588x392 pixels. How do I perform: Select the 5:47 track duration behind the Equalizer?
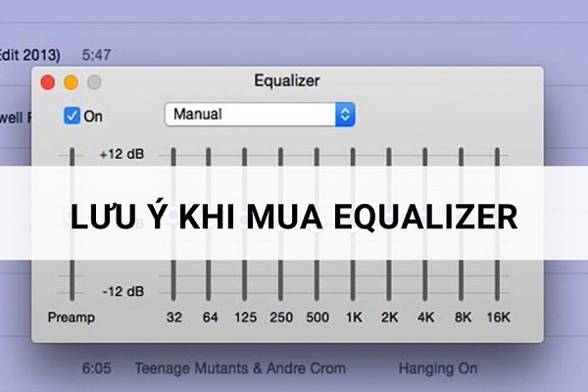pyautogui.click(x=96, y=55)
